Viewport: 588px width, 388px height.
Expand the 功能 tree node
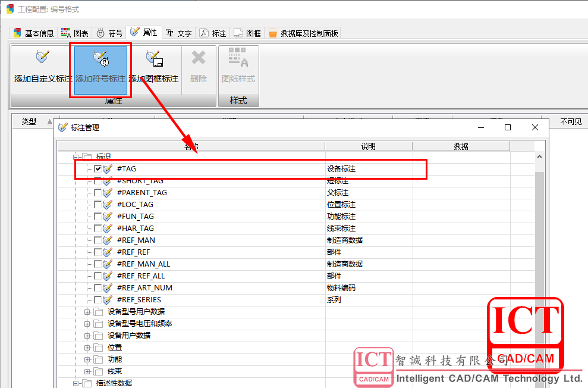point(87,359)
